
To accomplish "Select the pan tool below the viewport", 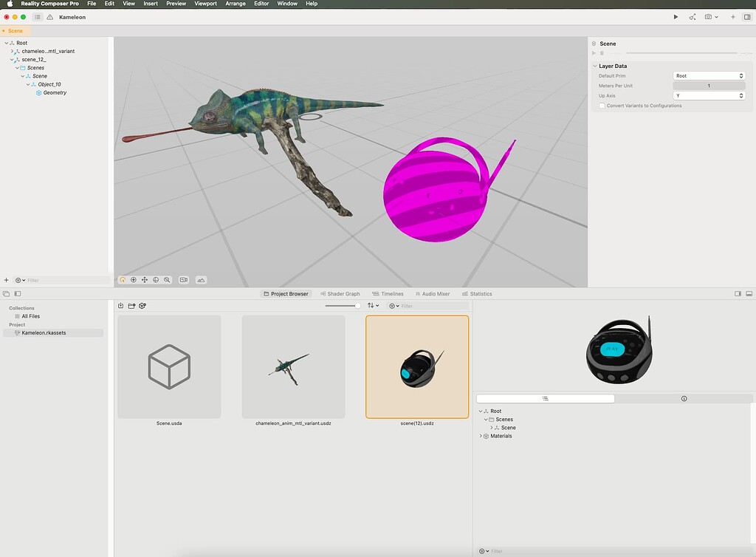I will tap(144, 279).
